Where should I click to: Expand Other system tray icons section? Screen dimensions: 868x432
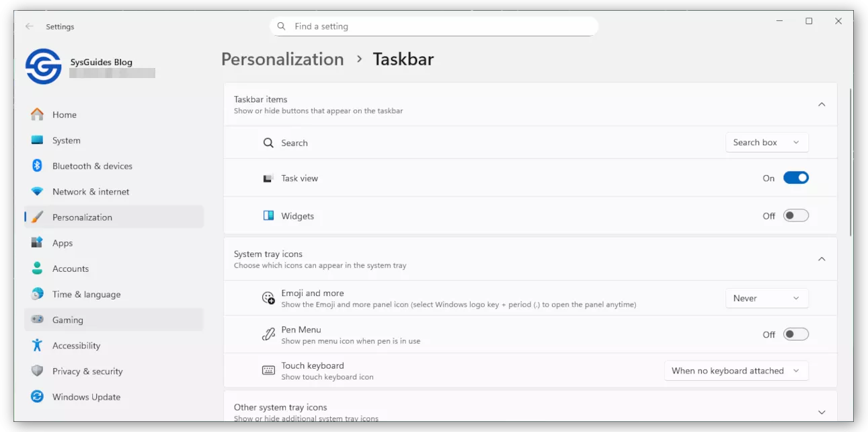(x=821, y=412)
